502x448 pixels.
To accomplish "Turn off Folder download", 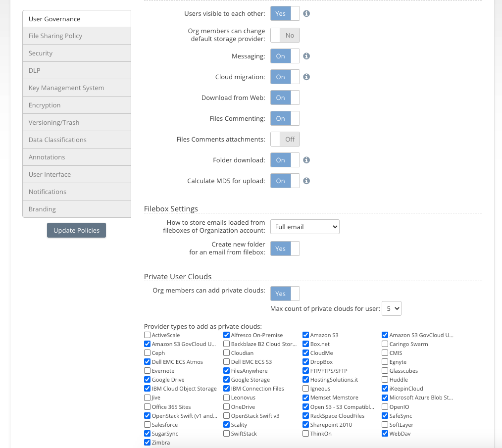I will tap(285, 160).
